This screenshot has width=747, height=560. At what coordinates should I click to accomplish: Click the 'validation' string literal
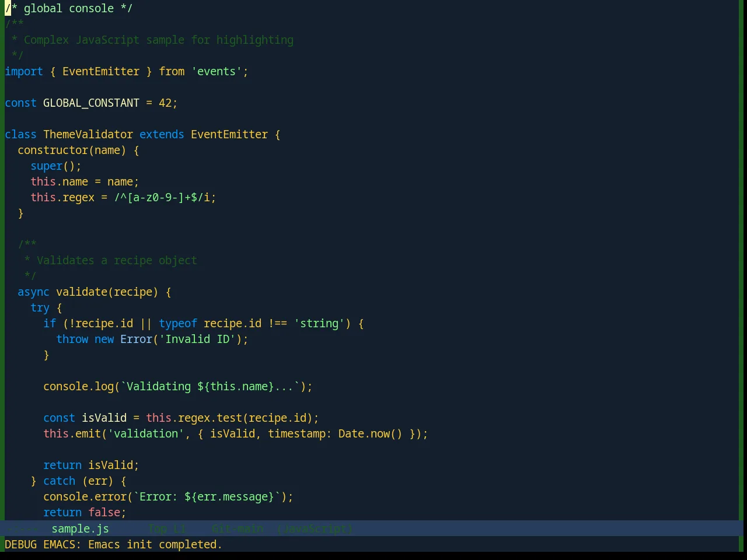point(146,433)
